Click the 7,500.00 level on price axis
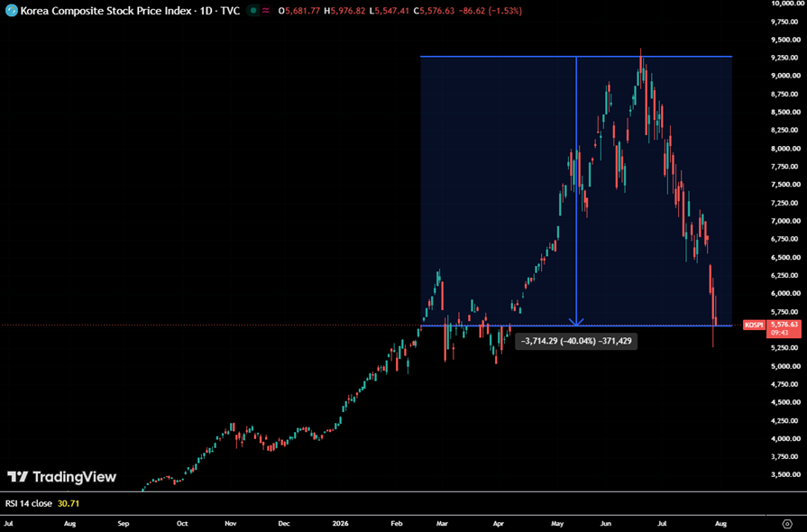This screenshot has height=532, width=807. [x=785, y=185]
